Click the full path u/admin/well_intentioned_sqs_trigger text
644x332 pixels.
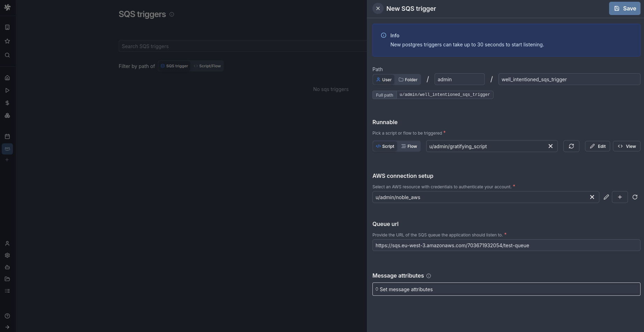(445, 95)
